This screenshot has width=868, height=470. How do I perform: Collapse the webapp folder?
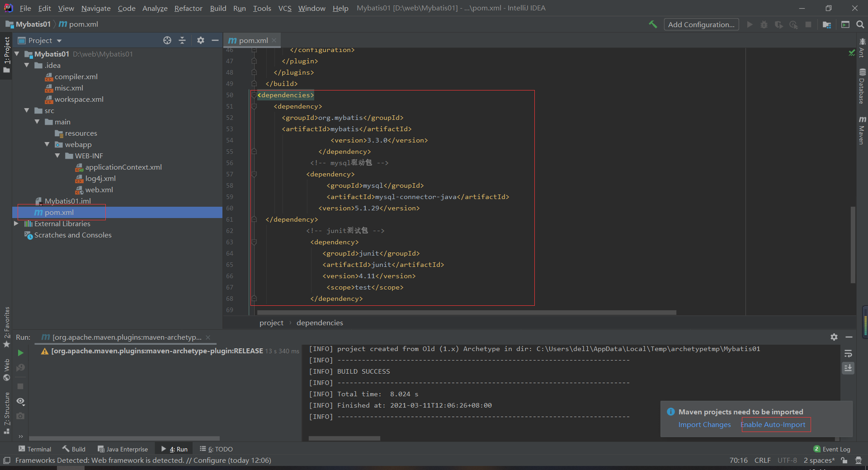tap(47, 144)
